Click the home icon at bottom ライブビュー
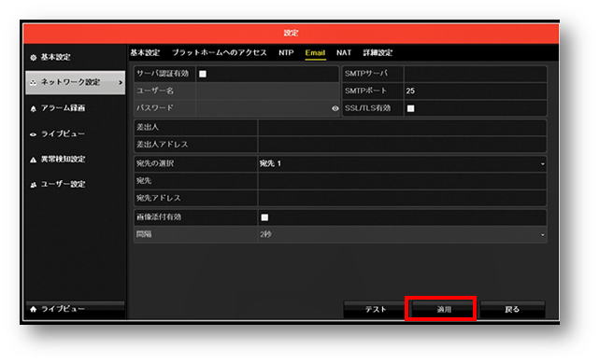This screenshot has height=364, width=599. (x=34, y=309)
